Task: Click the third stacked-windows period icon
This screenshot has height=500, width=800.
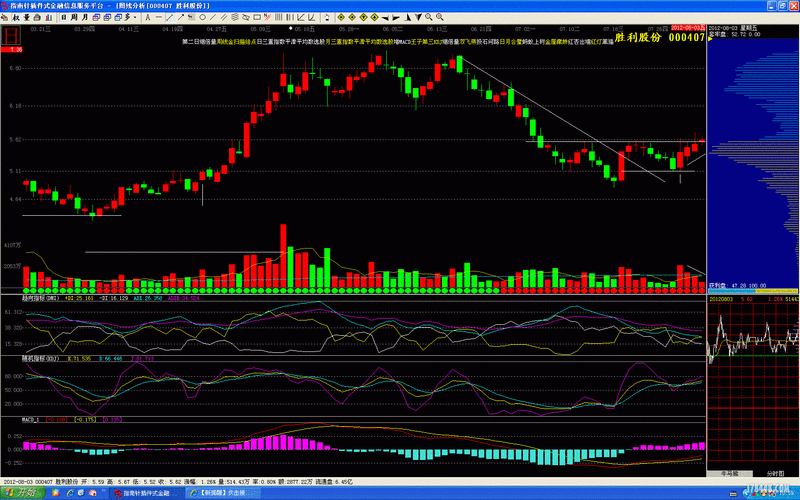Action: (118, 17)
